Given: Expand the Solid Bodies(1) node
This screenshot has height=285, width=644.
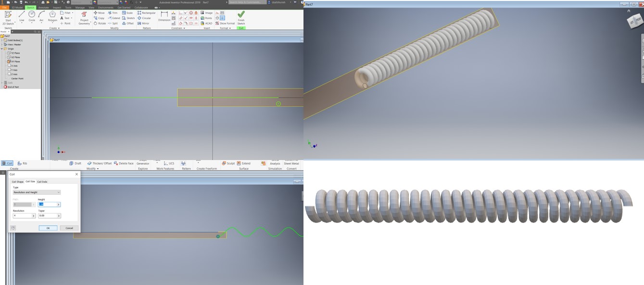Looking at the screenshot, I should click(x=2, y=40).
